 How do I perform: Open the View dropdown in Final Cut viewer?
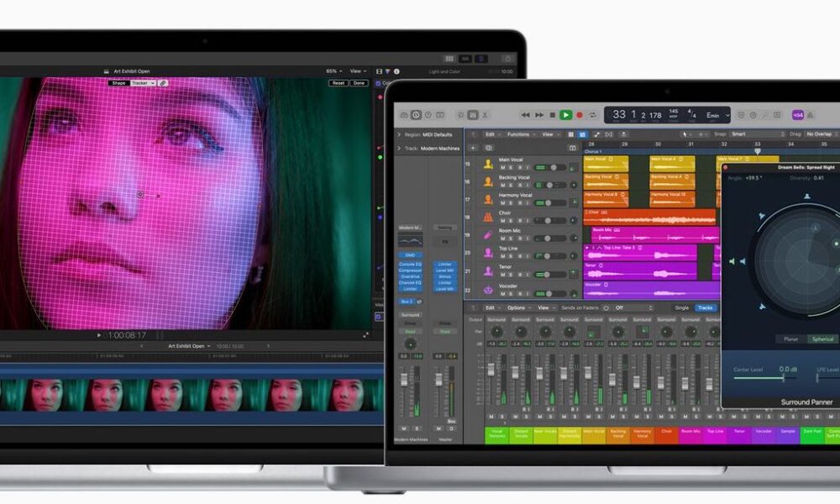click(358, 71)
